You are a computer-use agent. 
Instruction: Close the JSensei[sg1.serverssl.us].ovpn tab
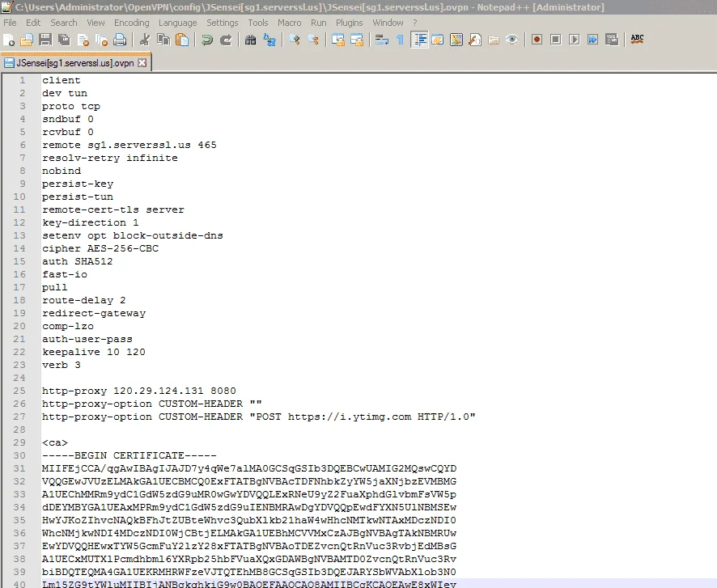[x=142, y=62]
